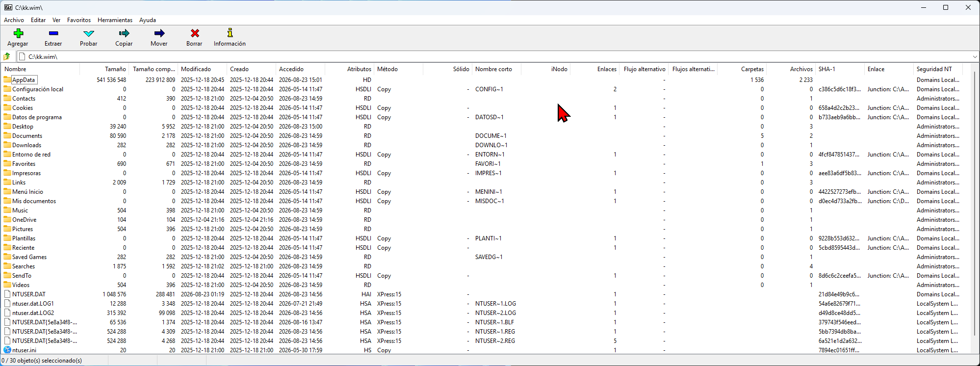980x366 pixels.
Task: Click the Music folder icon
Action: (7, 210)
